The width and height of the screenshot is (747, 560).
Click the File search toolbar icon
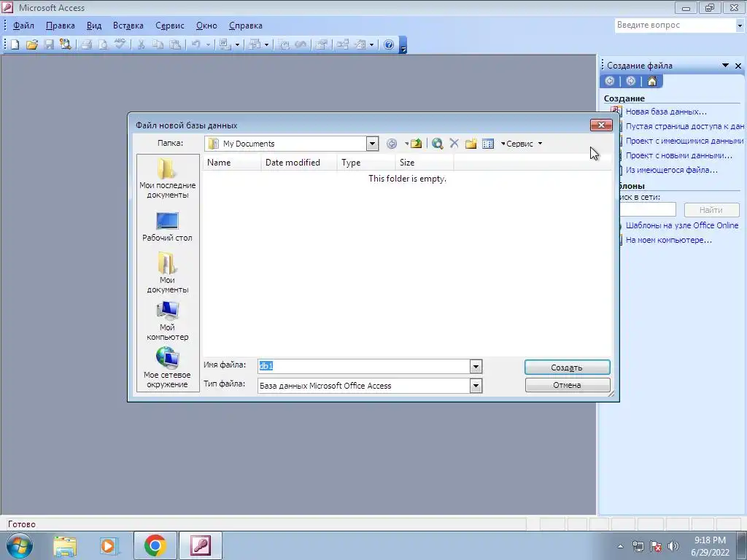65,44
